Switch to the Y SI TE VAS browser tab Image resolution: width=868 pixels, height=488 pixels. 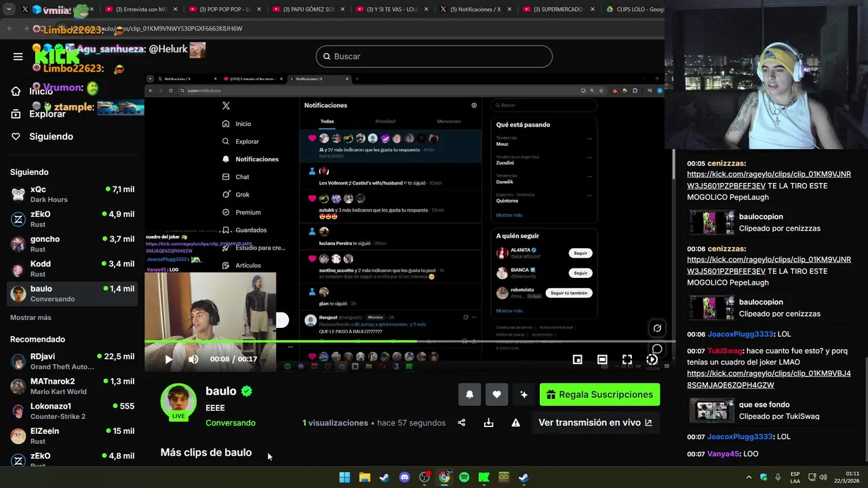(392, 9)
